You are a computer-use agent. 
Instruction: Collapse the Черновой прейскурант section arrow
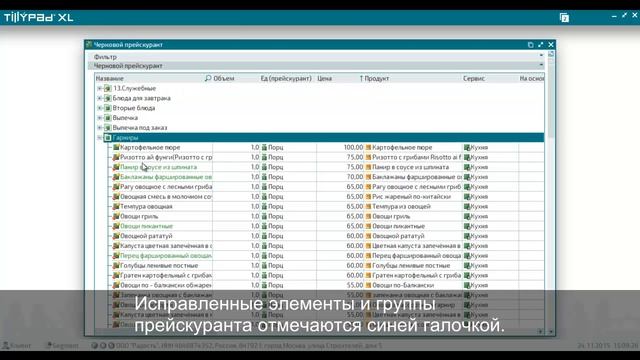[x=541, y=65]
